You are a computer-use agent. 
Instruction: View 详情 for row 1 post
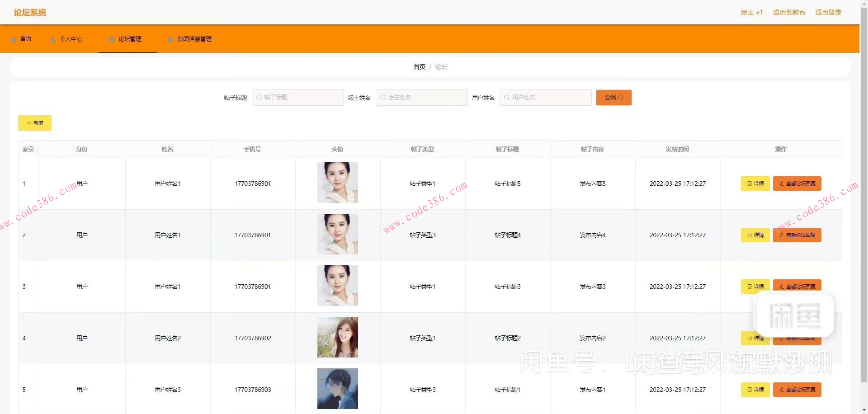tap(755, 183)
